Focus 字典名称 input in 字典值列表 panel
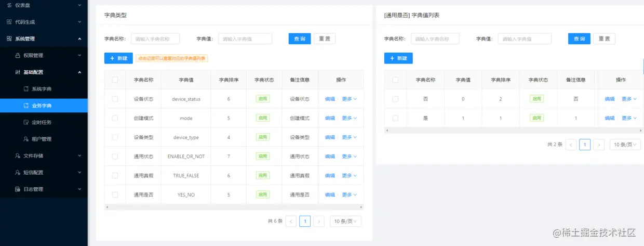The width and height of the screenshot is (644, 246). pos(435,38)
